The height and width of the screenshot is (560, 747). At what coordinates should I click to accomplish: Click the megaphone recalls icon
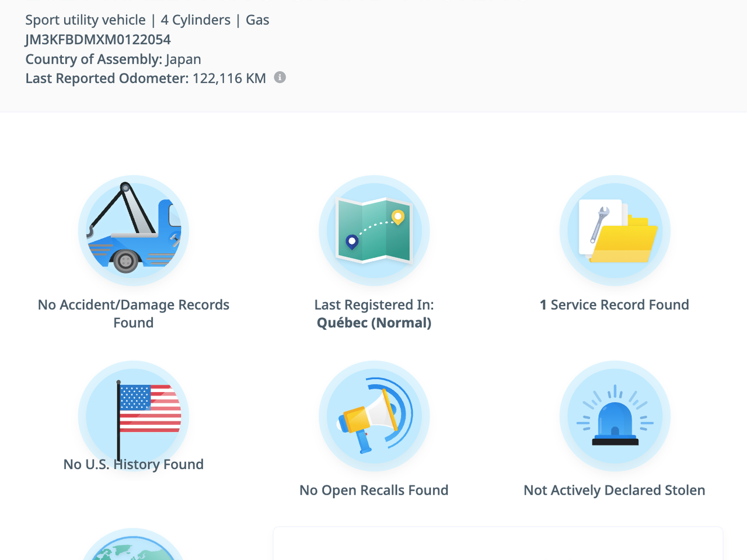tap(374, 415)
